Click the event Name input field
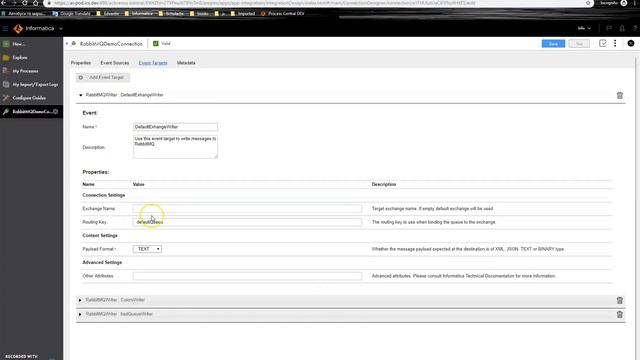 [x=175, y=127]
